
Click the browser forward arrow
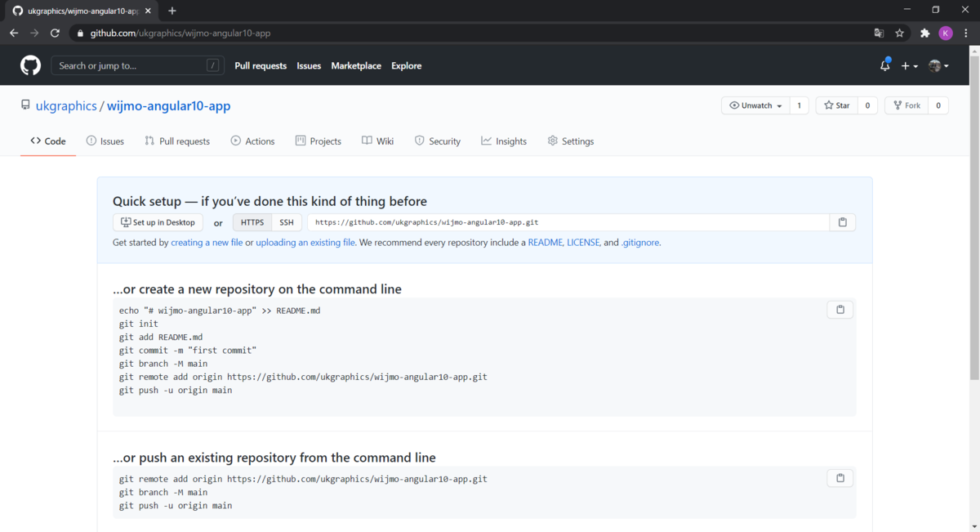coord(34,34)
